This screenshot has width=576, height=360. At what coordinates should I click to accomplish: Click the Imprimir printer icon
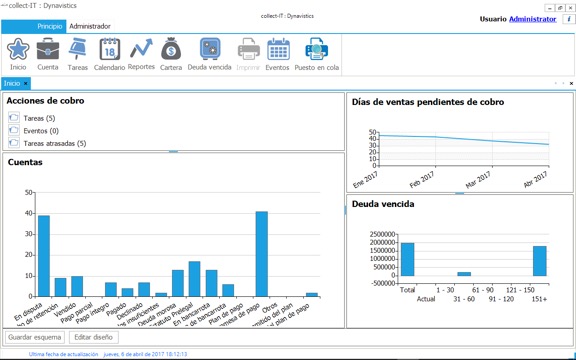click(x=249, y=49)
